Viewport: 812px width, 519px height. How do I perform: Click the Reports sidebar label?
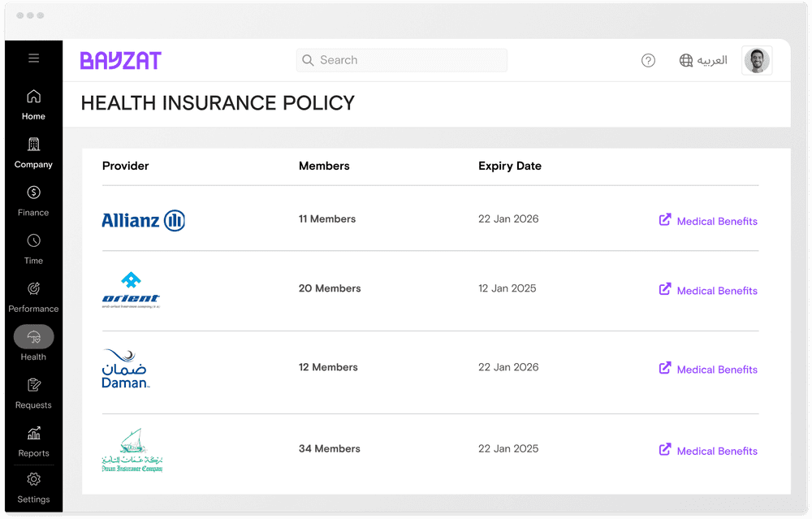[x=33, y=454]
